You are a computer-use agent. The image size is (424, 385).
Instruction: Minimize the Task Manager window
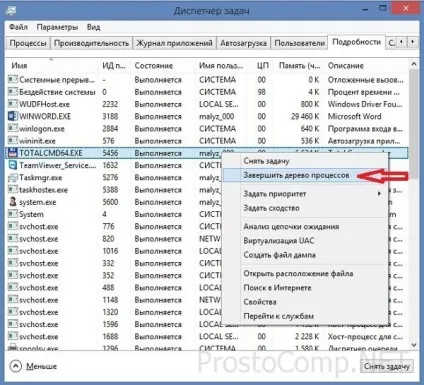pyautogui.click(x=365, y=9)
